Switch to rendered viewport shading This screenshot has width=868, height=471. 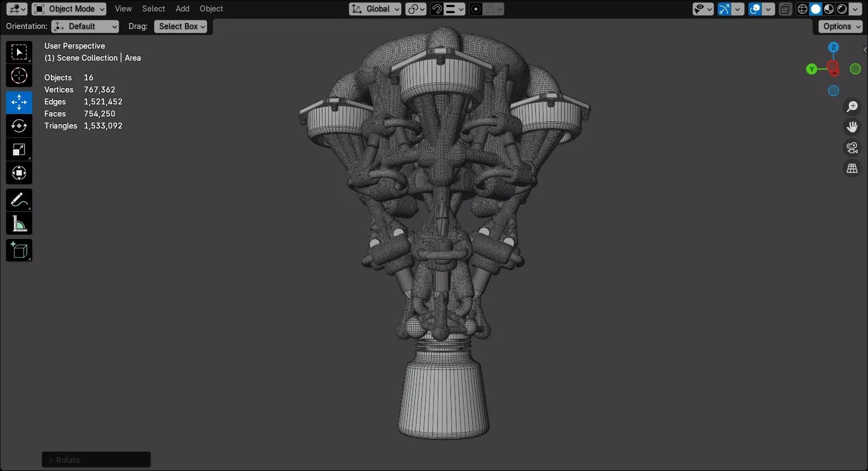[842, 9]
